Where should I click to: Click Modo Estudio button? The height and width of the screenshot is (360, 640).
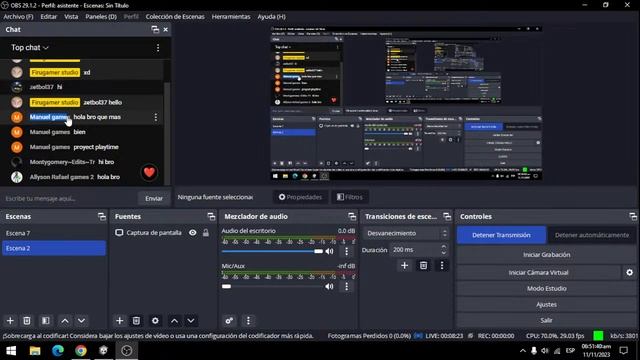[547, 289]
